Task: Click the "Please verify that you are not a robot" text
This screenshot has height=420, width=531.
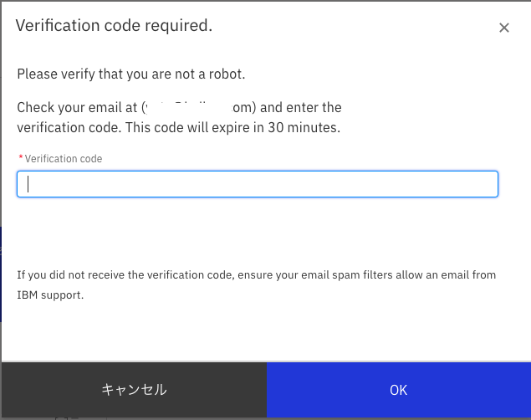Action: click(x=131, y=74)
